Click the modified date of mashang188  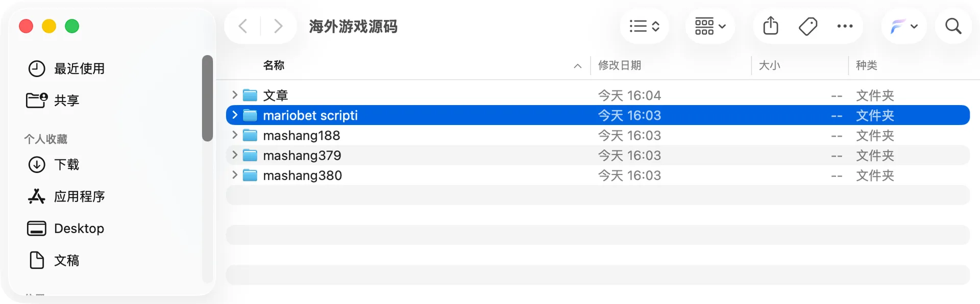coord(629,135)
